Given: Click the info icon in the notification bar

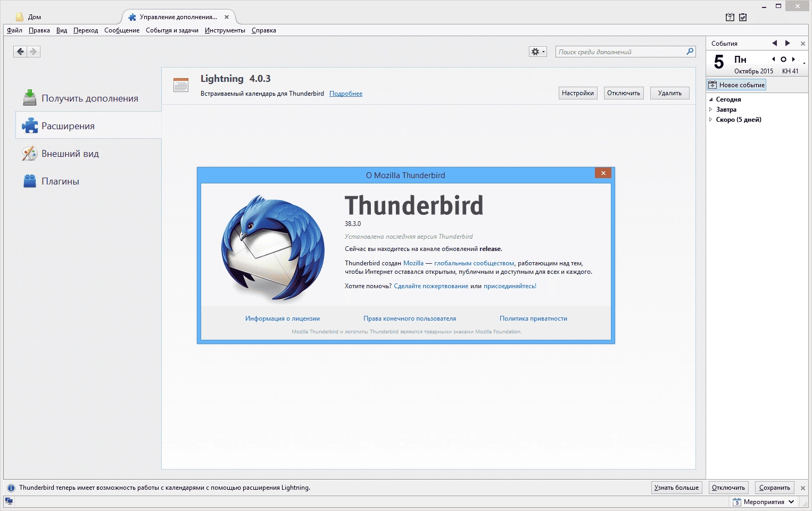Looking at the screenshot, I should pos(11,488).
